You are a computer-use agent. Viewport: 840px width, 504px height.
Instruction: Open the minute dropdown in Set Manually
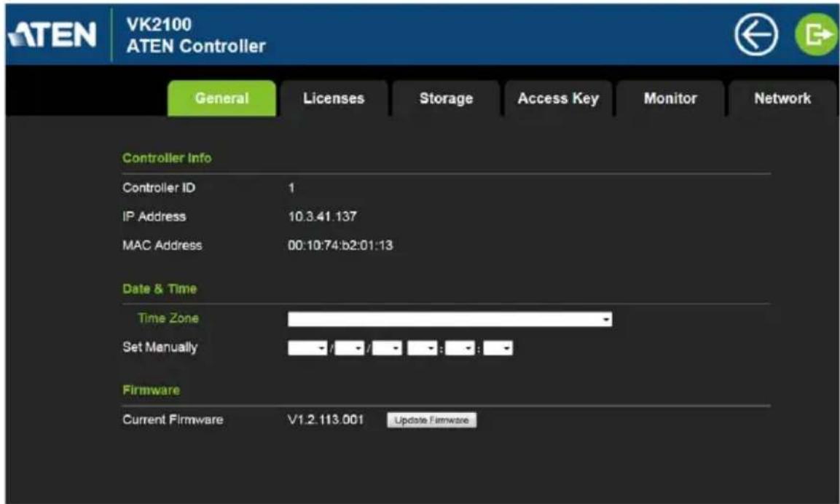[460, 348]
